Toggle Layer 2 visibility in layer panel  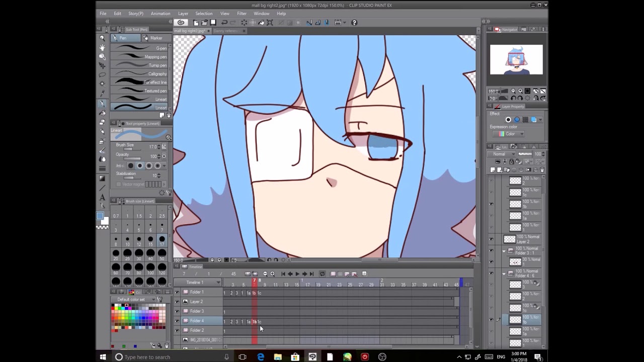pos(492,239)
